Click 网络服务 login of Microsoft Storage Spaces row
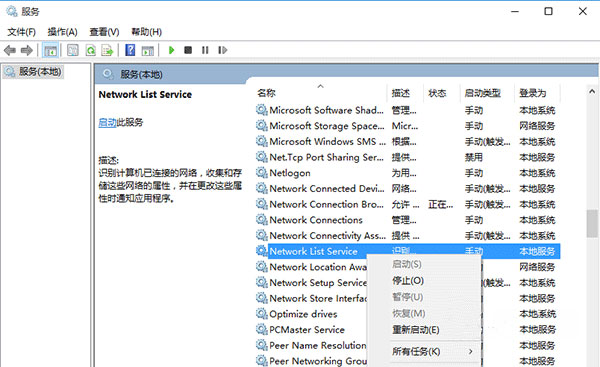 (537, 126)
